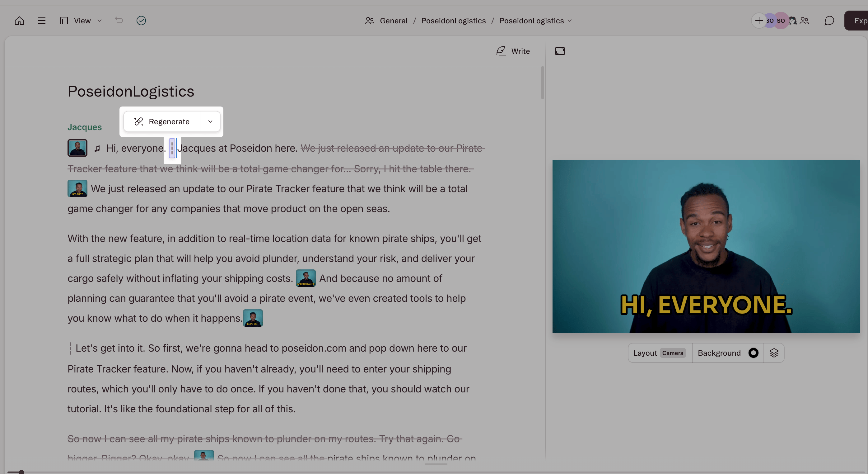
Task: Click the gap marker before Let's get
Action: pyautogui.click(x=70, y=348)
